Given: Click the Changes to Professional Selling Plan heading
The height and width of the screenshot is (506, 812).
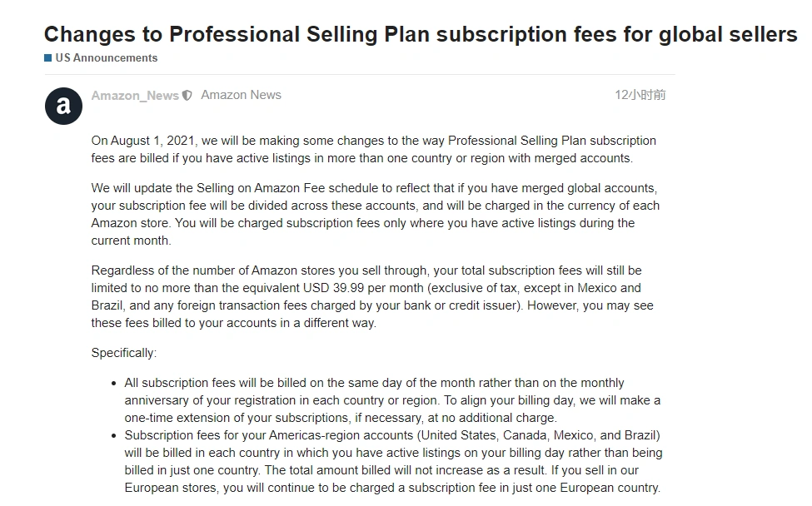Looking at the screenshot, I should click(421, 34).
